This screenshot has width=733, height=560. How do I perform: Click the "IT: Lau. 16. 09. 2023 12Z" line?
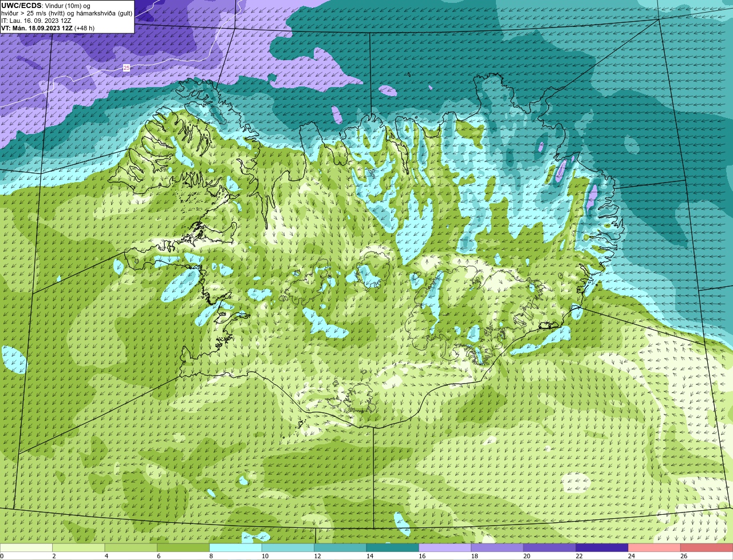[x=36, y=21]
